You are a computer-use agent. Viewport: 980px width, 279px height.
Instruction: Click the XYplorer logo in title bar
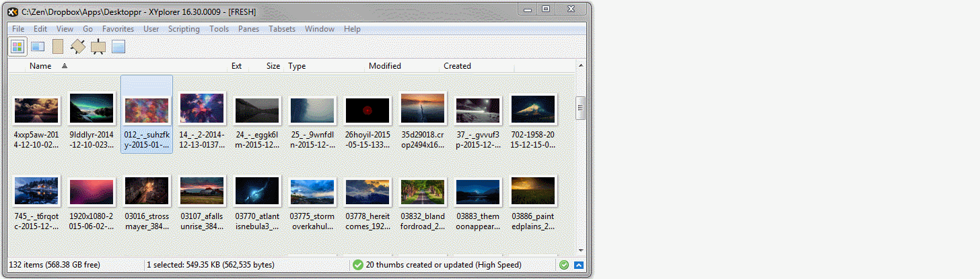[12, 11]
